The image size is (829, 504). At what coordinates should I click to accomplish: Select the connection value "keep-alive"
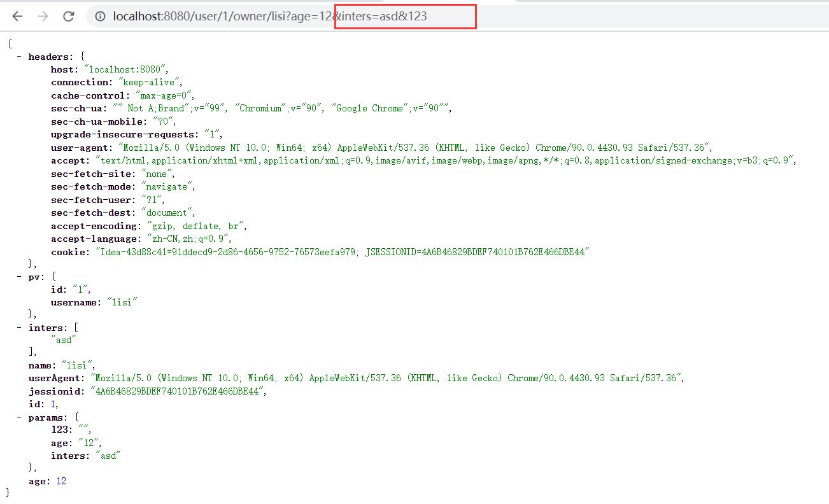(x=149, y=82)
